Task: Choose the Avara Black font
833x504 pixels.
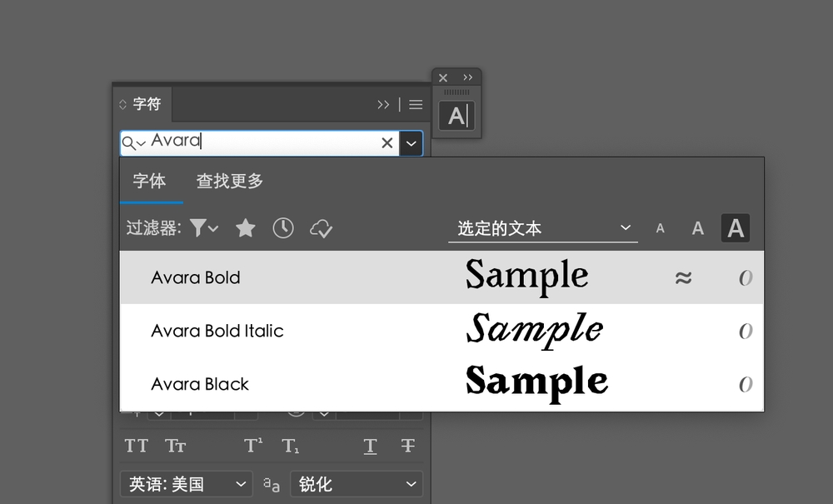Action: point(200,384)
